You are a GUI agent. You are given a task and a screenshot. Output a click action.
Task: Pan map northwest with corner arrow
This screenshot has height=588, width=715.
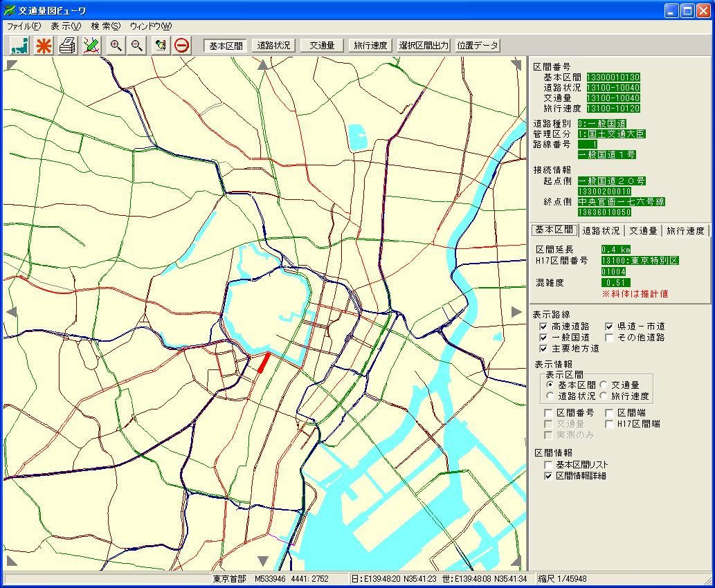[x=11, y=65]
